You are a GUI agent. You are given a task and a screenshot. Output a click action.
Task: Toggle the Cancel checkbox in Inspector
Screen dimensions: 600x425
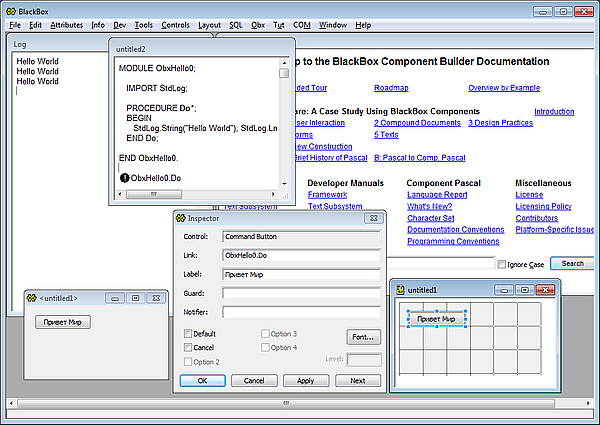187,347
